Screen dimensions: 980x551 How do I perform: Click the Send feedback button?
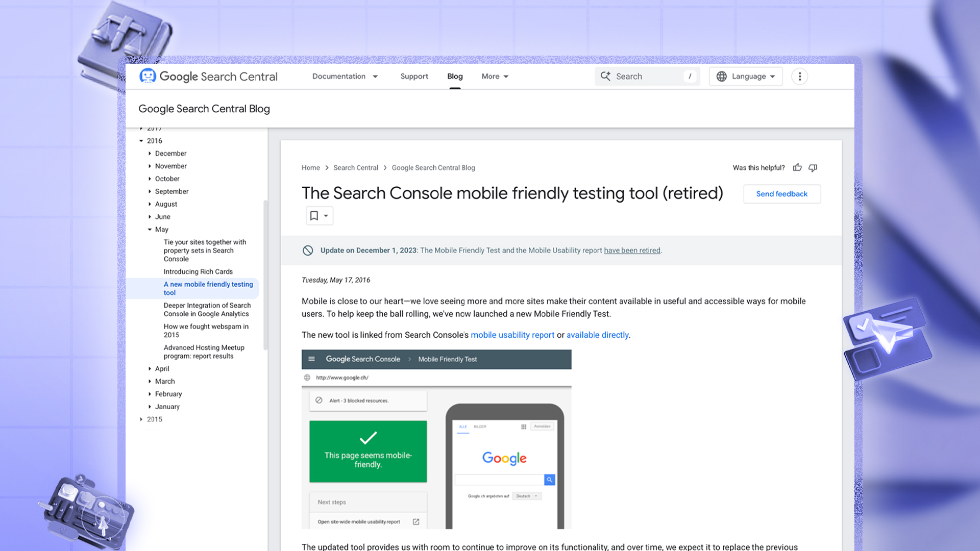[x=781, y=194]
